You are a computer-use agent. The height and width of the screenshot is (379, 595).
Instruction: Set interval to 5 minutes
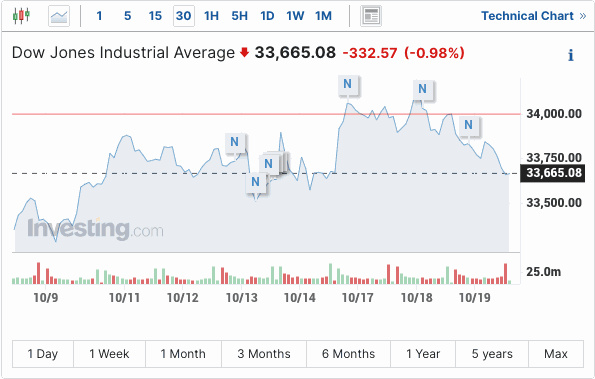pos(128,16)
